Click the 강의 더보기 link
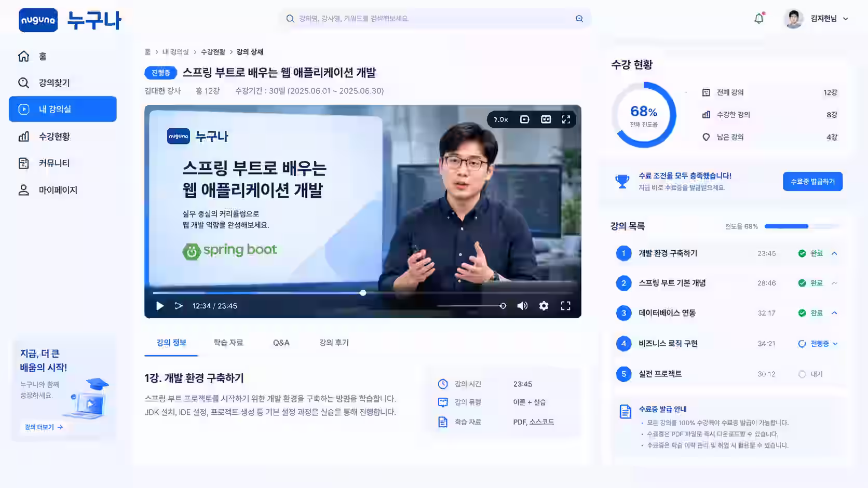The height and width of the screenshot is (488, 868). click(x=44, y=427)
